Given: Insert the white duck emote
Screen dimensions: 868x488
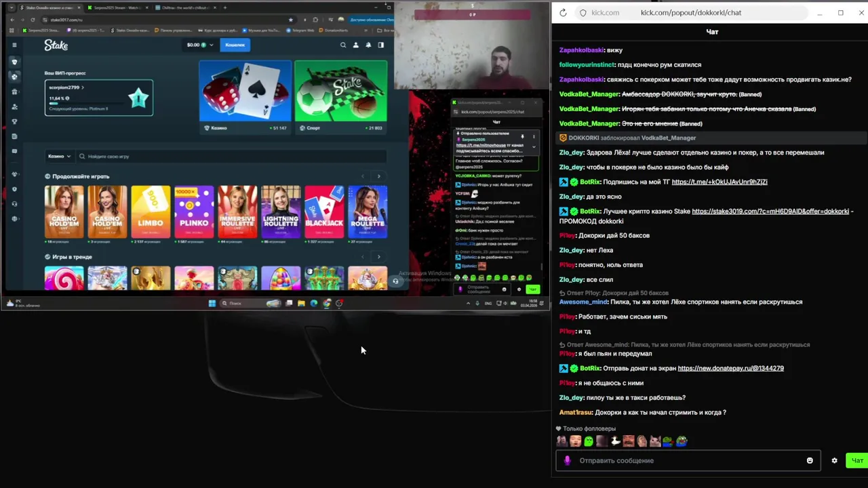Looking at the screenshot, I should (x=616, y=441).
